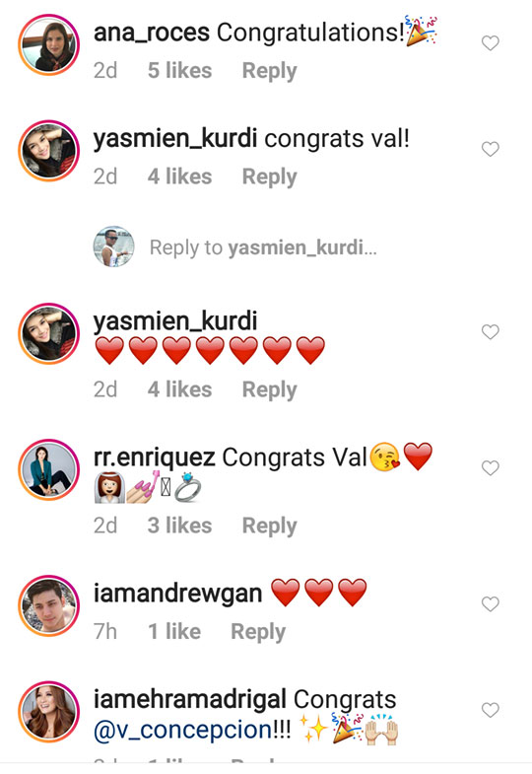
Task: Reply to iamandrewgan's comment
Action: (258, 632)
